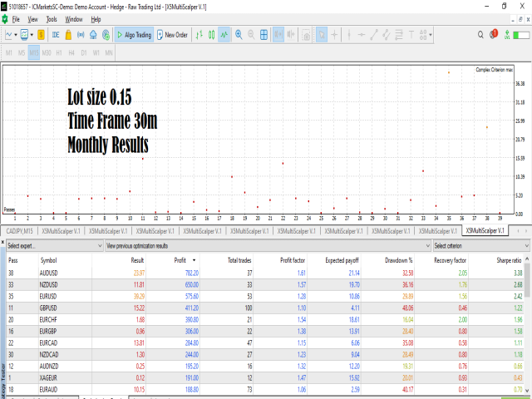Click the green connection status bar
This screenshot has height=399, width=532.
tap(521, 35)
